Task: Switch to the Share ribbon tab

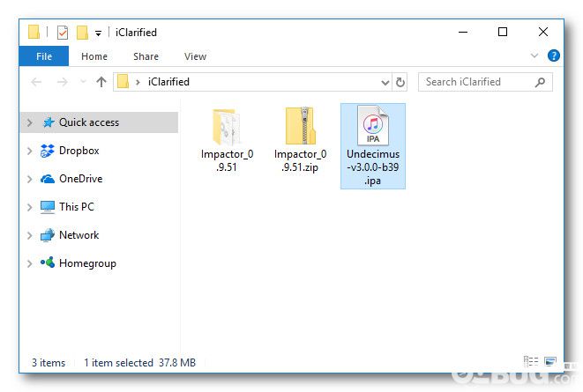Action: point(146,56)
